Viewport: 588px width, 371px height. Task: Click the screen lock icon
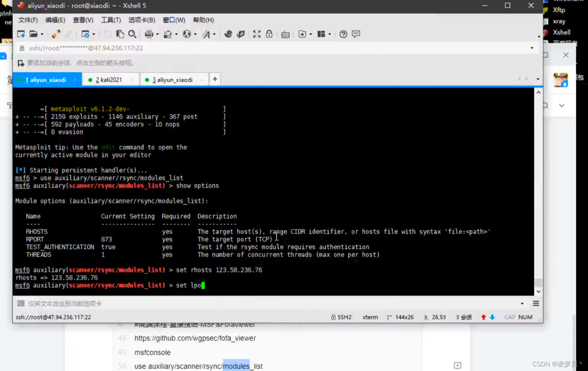[x=269, y=34]
